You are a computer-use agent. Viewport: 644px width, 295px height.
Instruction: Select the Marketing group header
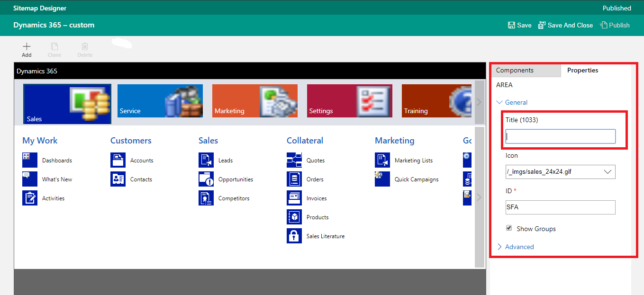394,141
